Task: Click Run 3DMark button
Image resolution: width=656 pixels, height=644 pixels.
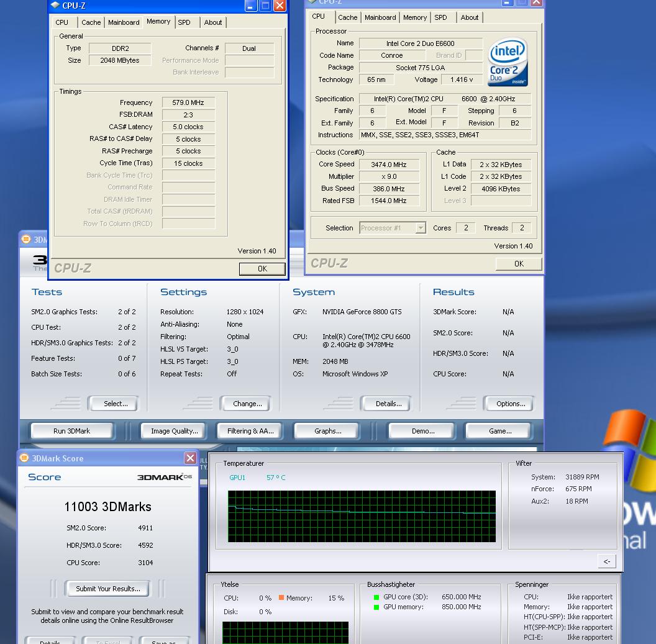Action: 71,431
